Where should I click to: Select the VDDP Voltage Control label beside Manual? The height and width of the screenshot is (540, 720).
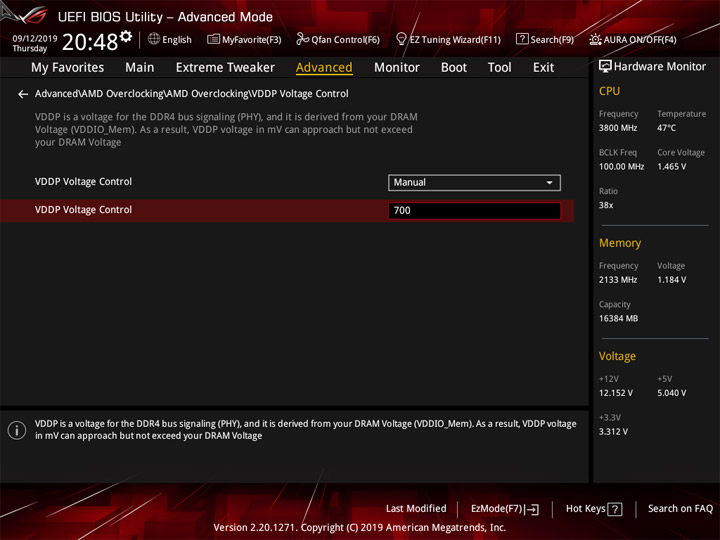(83, 182)
